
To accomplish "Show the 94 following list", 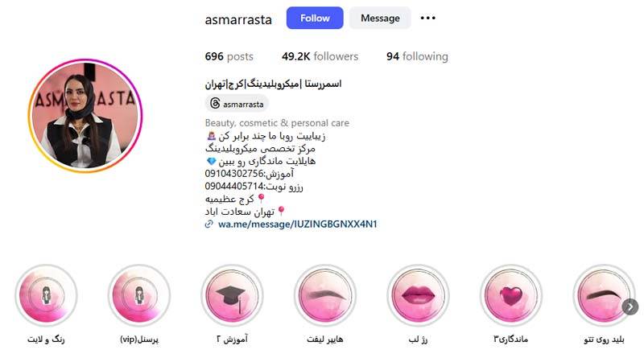I will (417, 56).
